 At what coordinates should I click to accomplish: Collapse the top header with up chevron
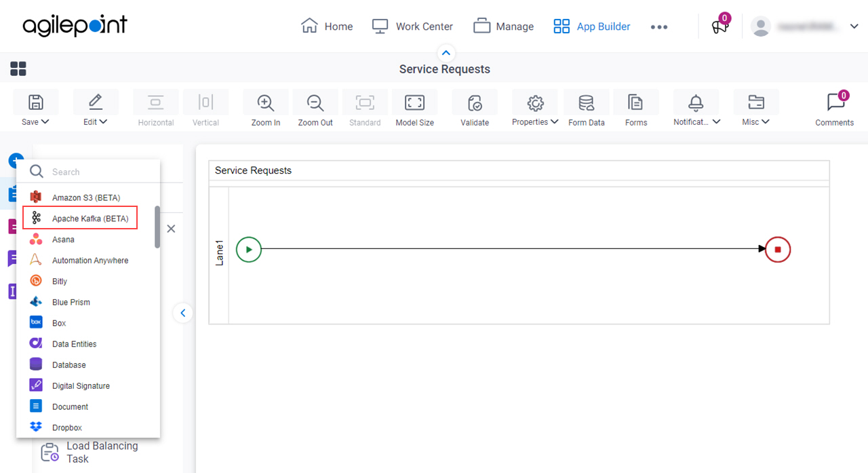pos(446,53)
